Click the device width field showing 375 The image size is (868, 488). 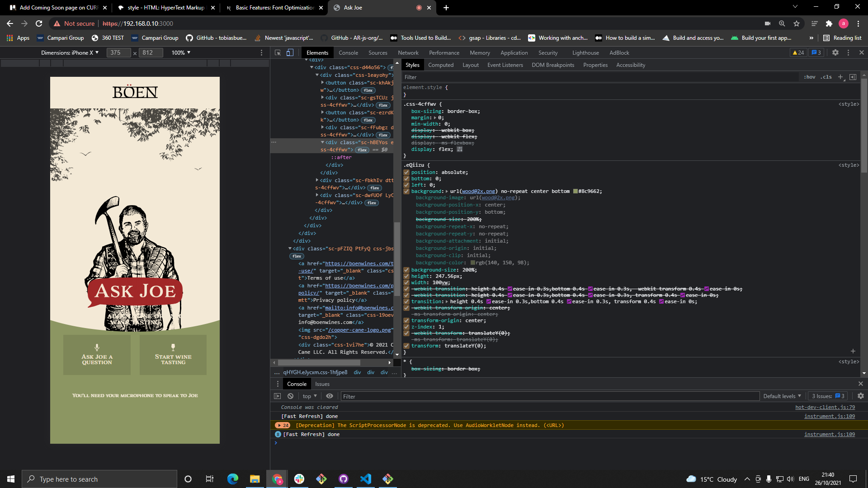[x=119, y=53]
